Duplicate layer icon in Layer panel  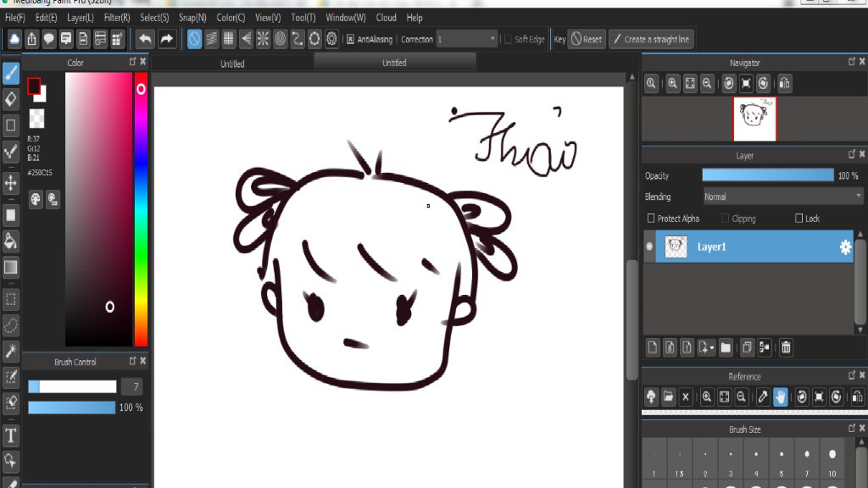point(747,347)
